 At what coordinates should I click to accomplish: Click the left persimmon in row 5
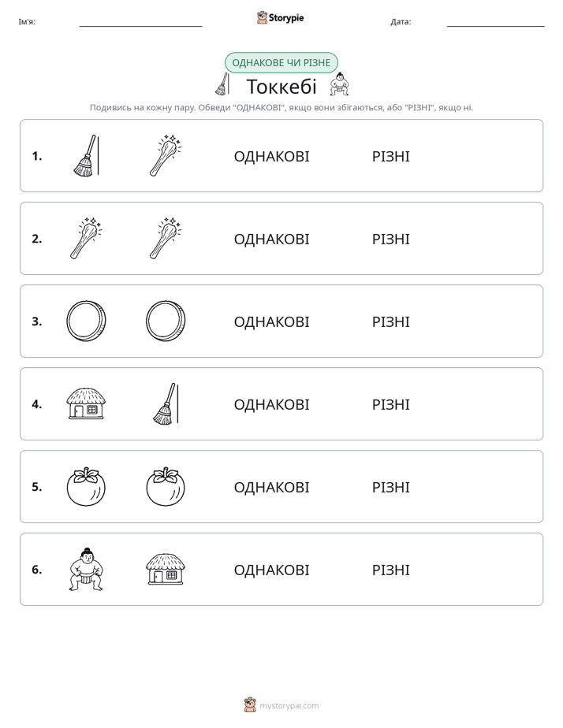tap(86, 487)
